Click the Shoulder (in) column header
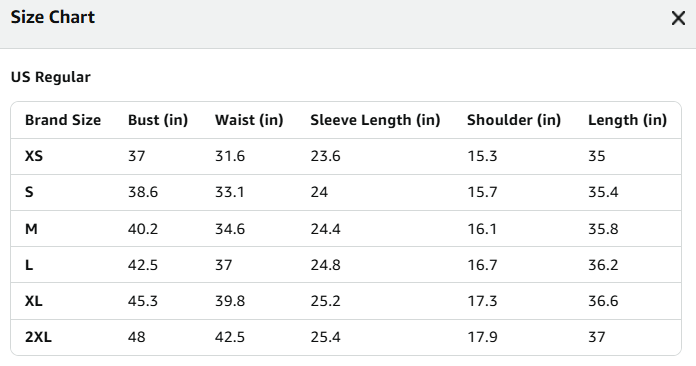Viewport: 696px width, 366px height. [514, 120]
